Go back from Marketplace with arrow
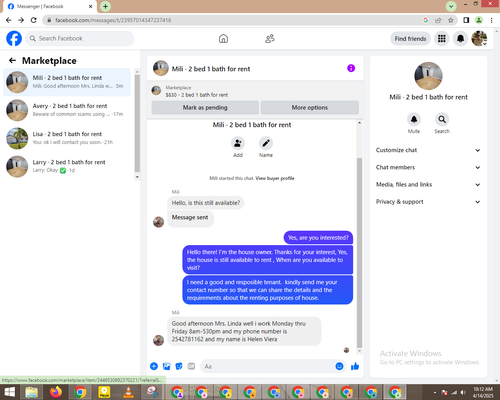 (x=12, y=60)
